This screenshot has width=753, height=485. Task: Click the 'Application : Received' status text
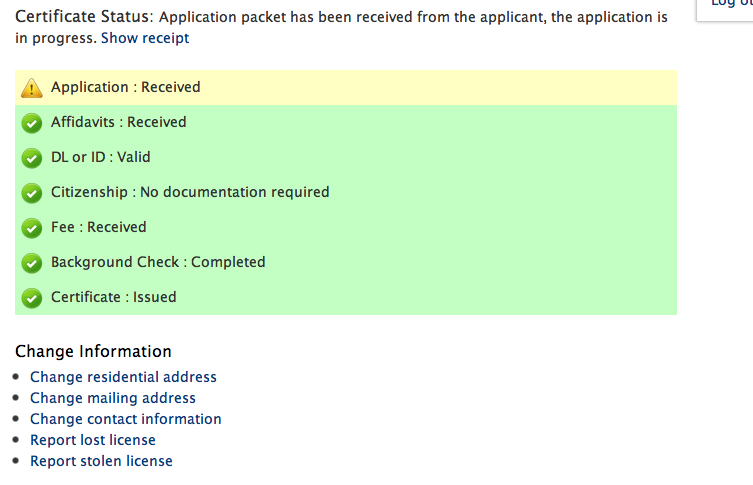click(126, 87)
